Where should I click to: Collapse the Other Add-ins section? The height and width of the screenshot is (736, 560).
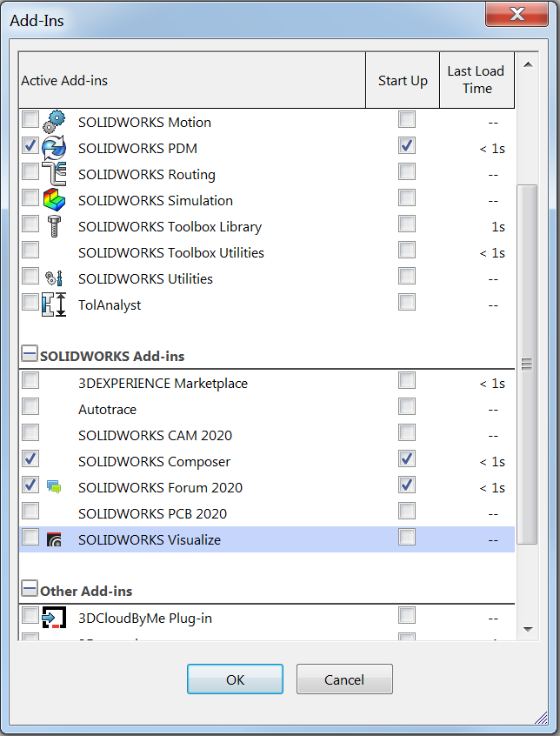point(30,588)
